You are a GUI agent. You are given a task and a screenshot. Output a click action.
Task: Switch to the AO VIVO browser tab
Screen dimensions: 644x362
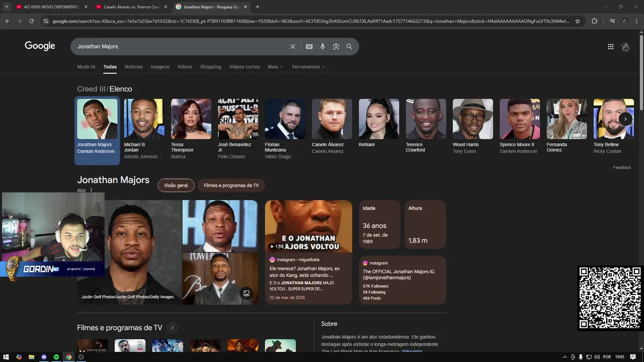(x=50, y=7)
